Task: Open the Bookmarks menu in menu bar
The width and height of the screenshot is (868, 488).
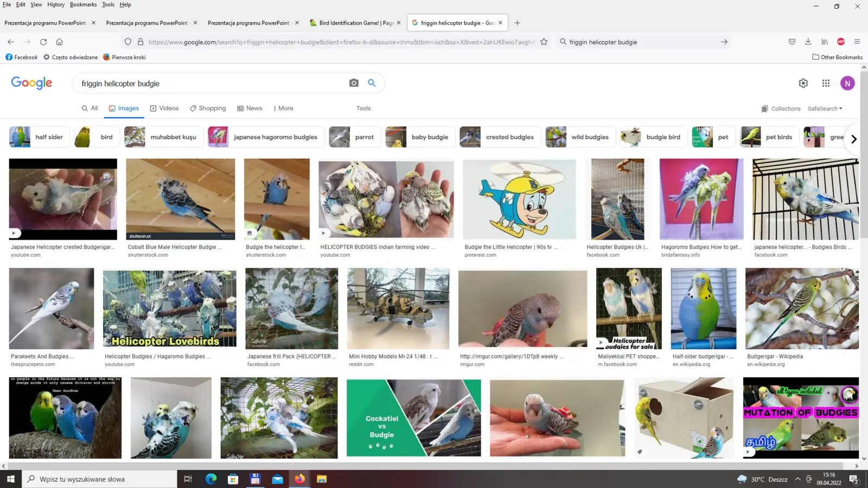Action: (x=83, y=4)
